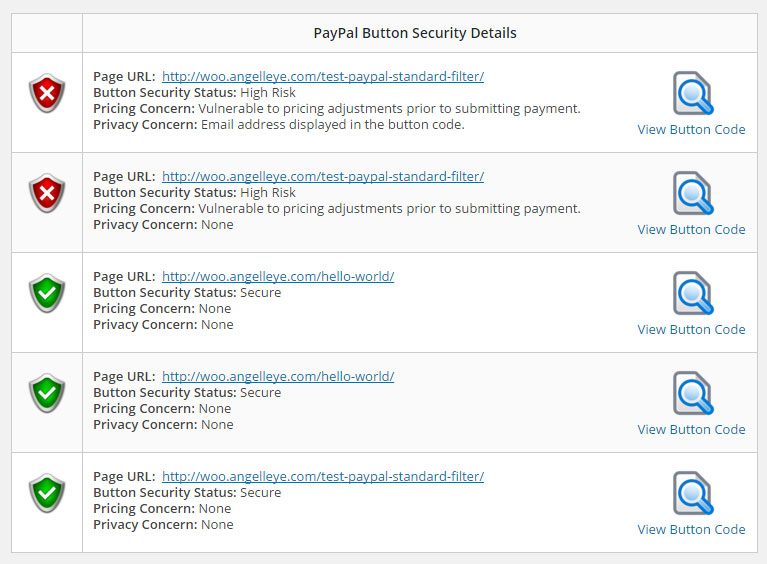Open the first hello-world page URL

pyautogui.click(x=278, y=276)
